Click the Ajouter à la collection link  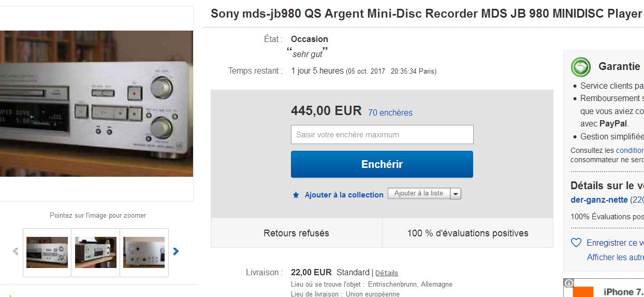click(344, 195)
